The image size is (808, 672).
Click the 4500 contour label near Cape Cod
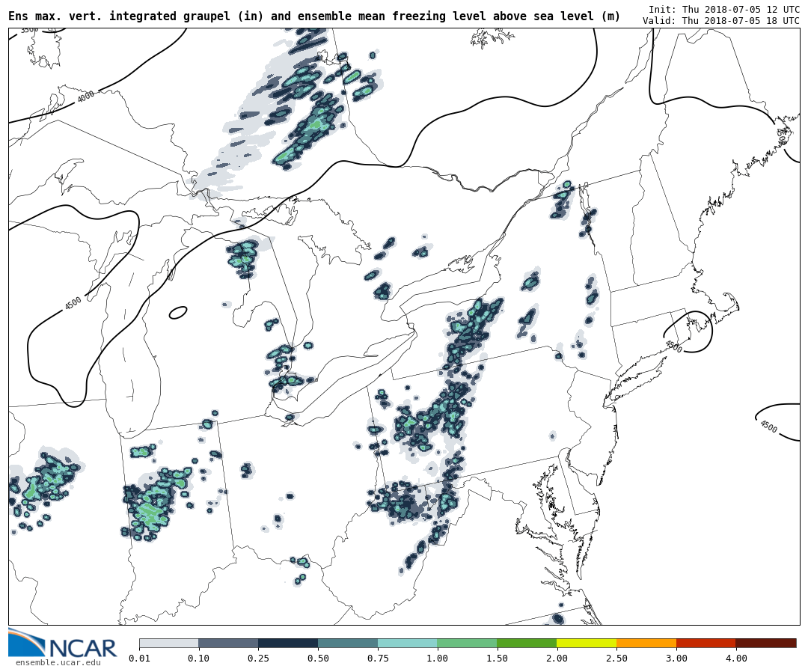(x=673, y=346)
